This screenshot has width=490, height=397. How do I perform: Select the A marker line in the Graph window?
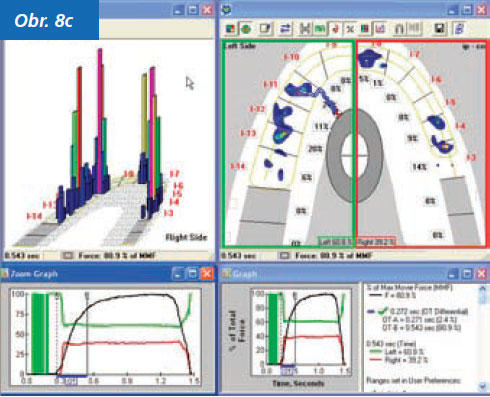pos(281,328)
